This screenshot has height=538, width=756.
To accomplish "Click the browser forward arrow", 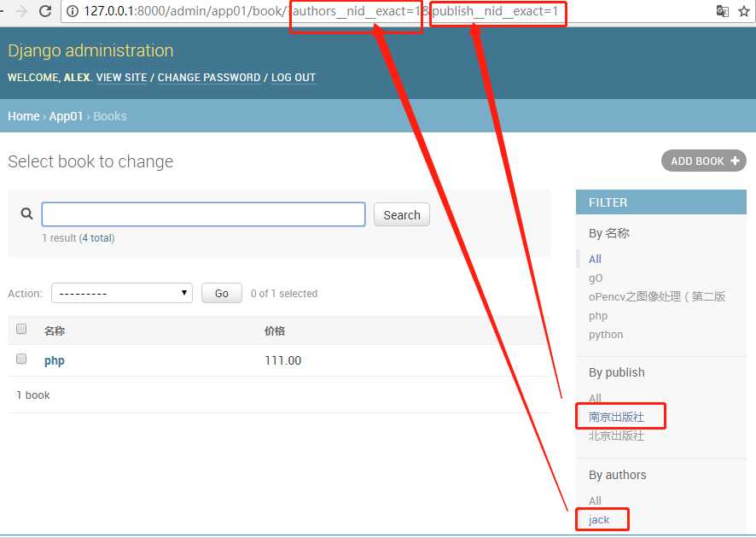I will (x=21, y=11).
